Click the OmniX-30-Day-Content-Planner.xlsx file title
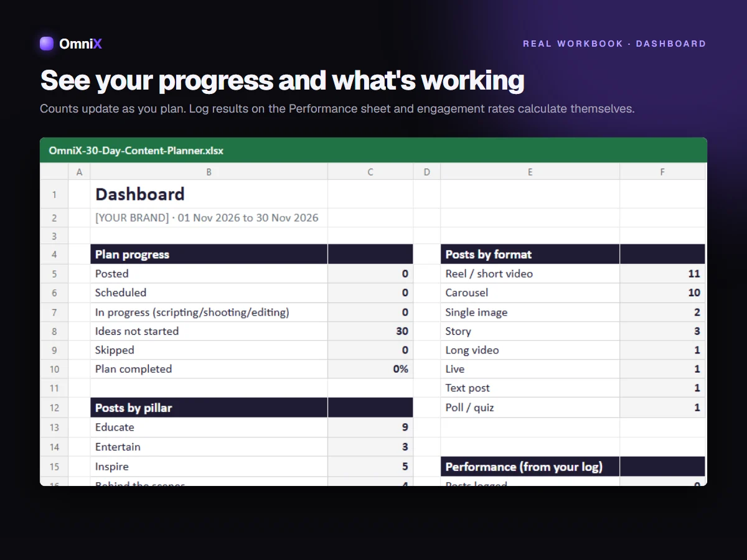The width and height of the screenshot is (747, 560). pyautogui.click(x=136, y=150)
